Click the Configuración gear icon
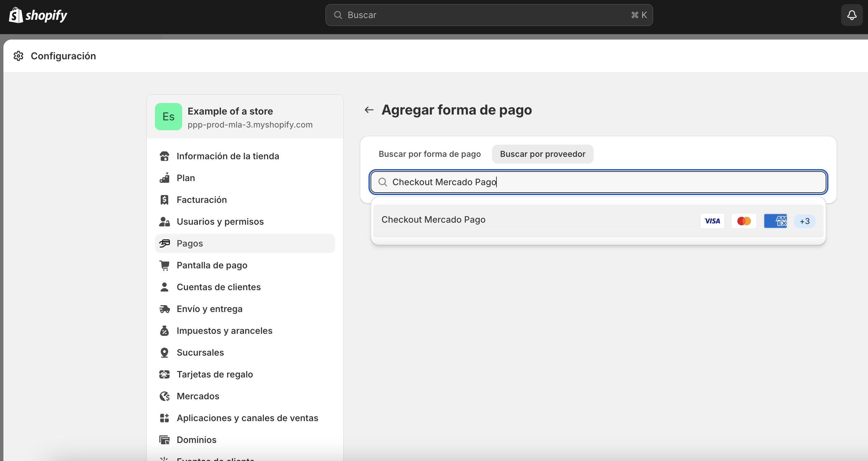868x461 pixels. 18,56
